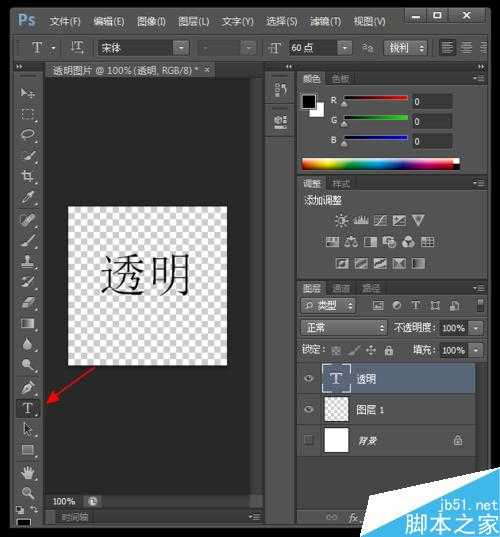Select the Pen tool
This screenshot has width=500, height=537.
pos(27,387)
